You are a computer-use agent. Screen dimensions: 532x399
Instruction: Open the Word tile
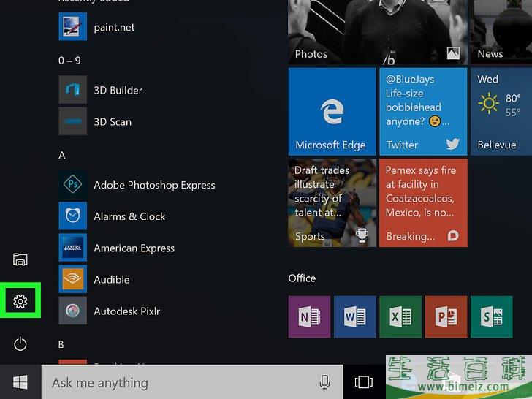click(x=355, y=316)
